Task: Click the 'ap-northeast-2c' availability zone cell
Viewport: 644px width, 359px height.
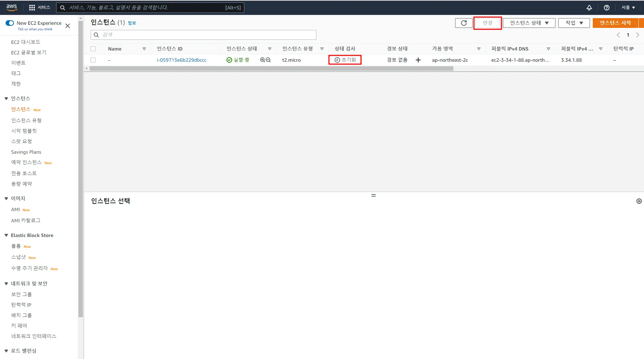Action: tap(450, 60)
